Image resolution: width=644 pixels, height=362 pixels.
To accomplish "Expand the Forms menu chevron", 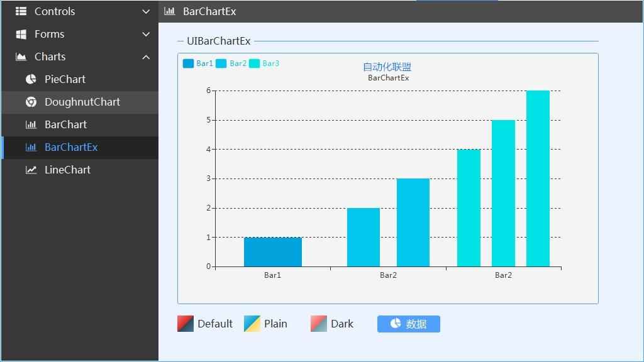I will pyautogui.click(x=146, y=34).
